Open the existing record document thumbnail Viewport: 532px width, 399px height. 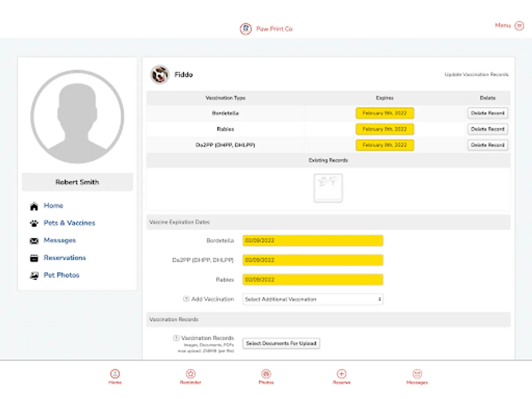(x=328, y=188)
